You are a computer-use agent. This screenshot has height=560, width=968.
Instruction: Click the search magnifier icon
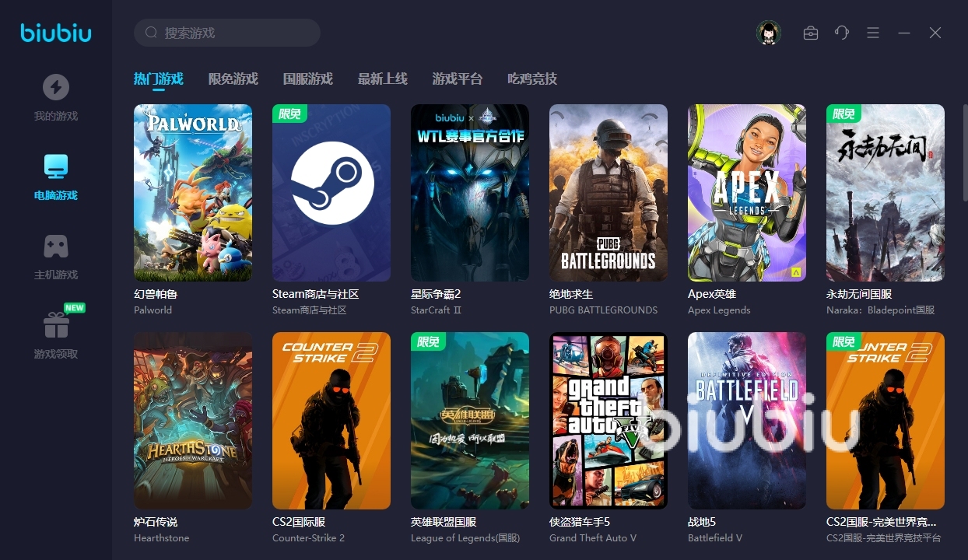151,33
